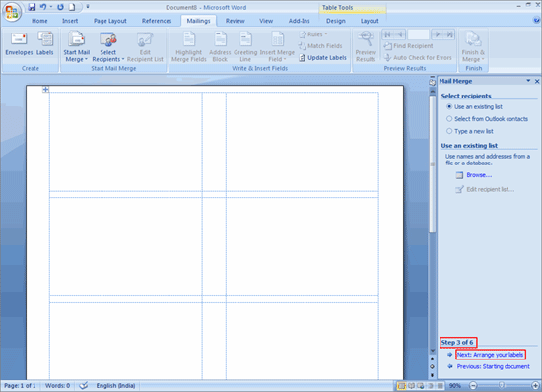This screenshot has width=542, height=392.
Task: Open Select Recipients dropdown
Action: point(108,46)
